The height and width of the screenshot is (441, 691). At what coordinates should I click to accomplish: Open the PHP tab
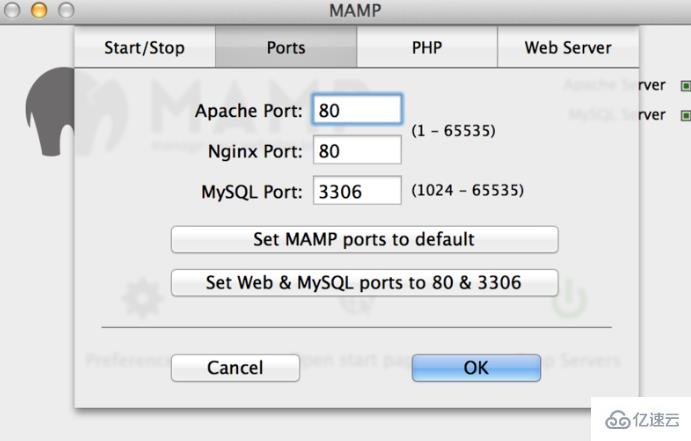(427, 47)
